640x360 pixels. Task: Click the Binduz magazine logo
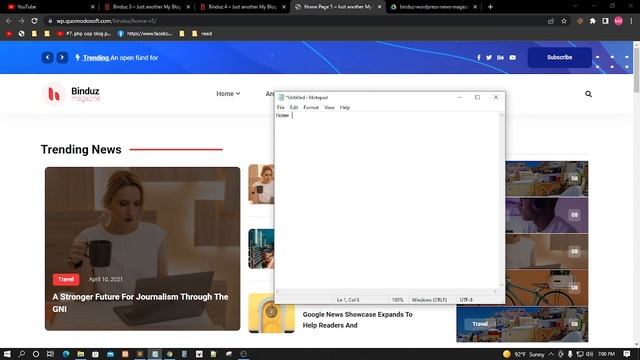pyautogui.click(x=72, y=94)
